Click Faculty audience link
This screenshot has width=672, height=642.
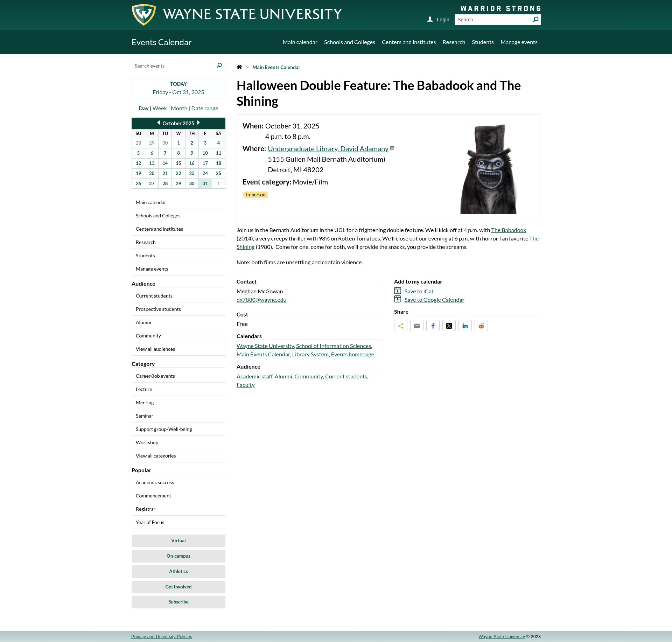pyautogui.click(x=246, y=385)
